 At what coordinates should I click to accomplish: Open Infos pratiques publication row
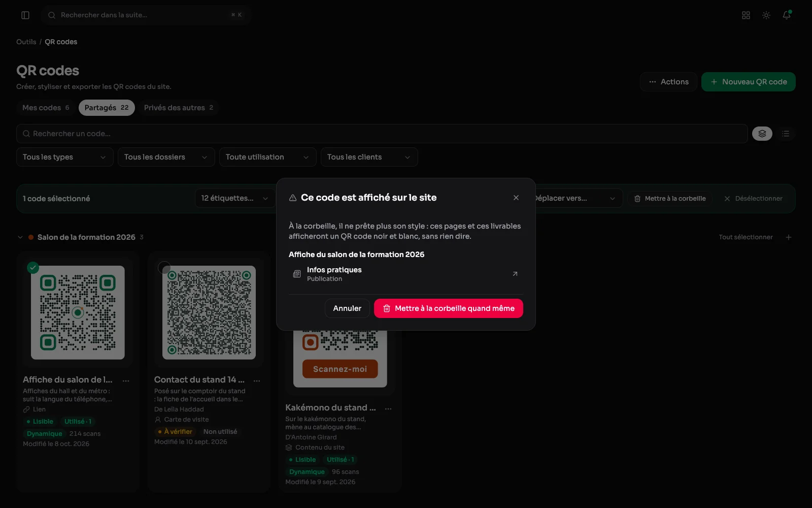click(406, 274)
